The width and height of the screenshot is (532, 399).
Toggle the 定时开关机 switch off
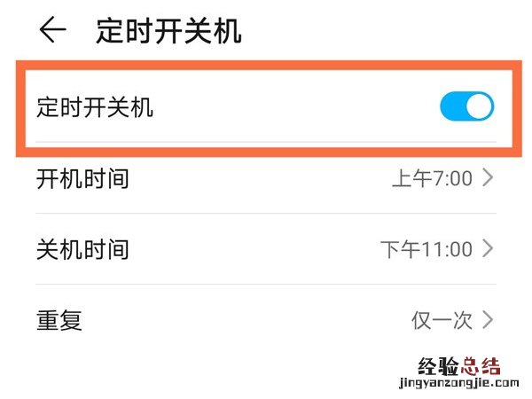pyautogui.click(x=466, y=107)
